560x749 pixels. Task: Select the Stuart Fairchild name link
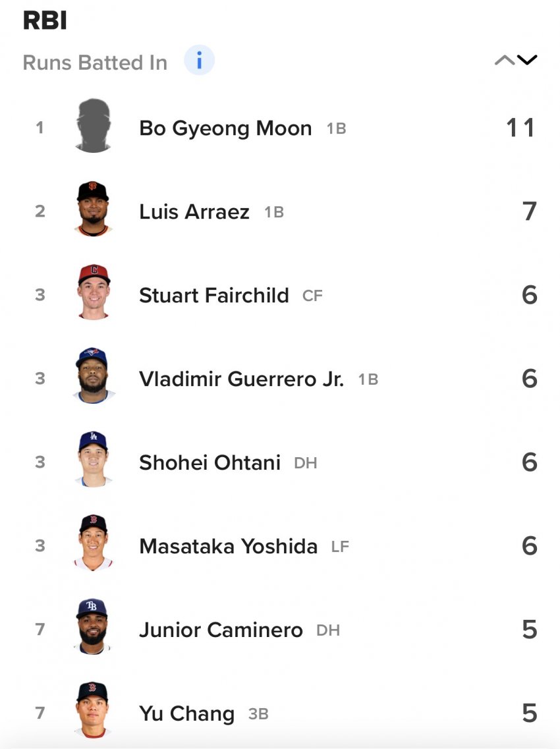click(214, 295)
